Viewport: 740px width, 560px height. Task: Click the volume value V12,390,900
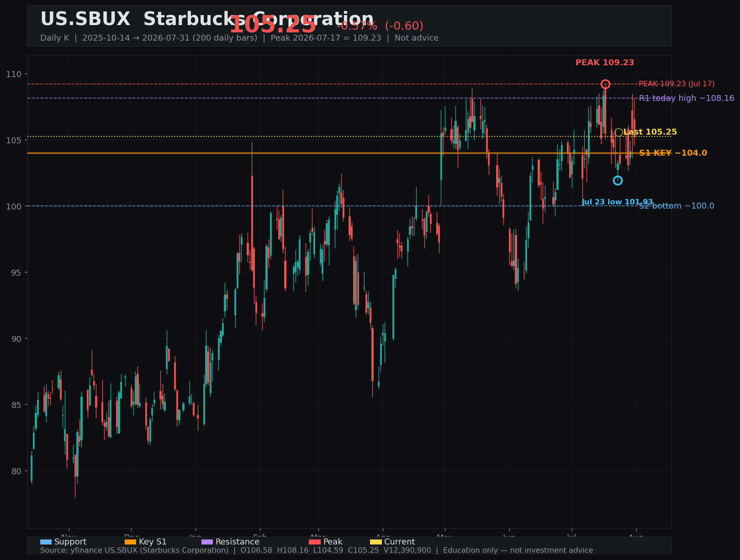click(407, 550)
